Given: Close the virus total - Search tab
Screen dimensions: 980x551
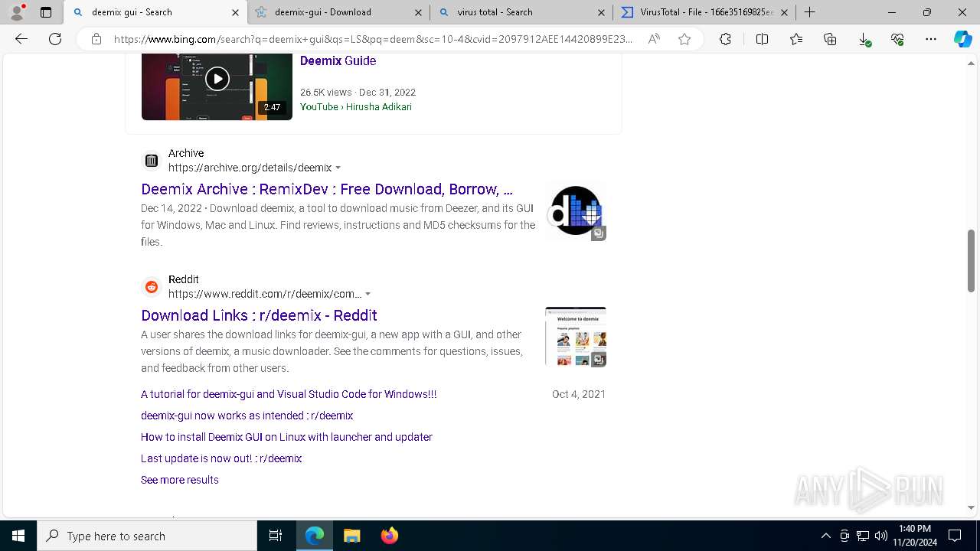Looking at the screenshot, I should (x=601, y=12).
